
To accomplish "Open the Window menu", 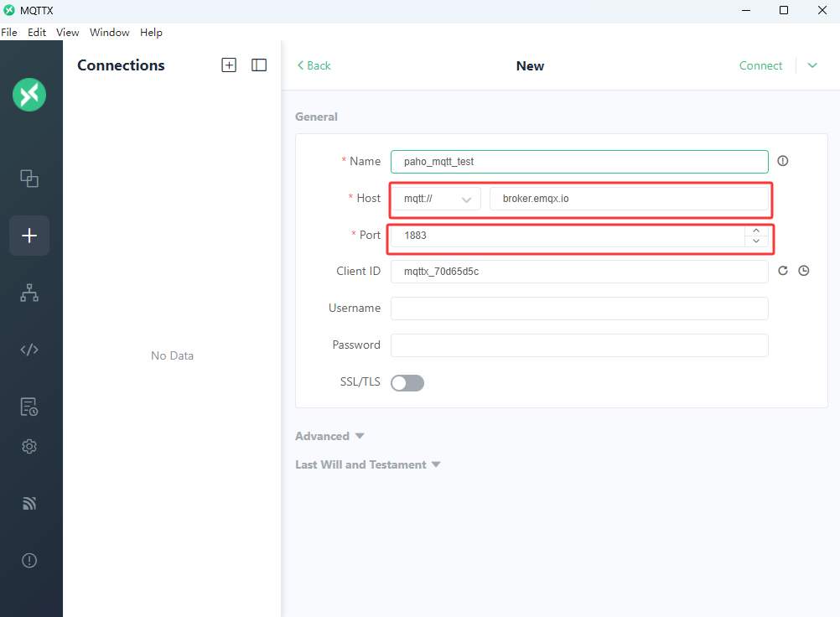I will point(110,33).
